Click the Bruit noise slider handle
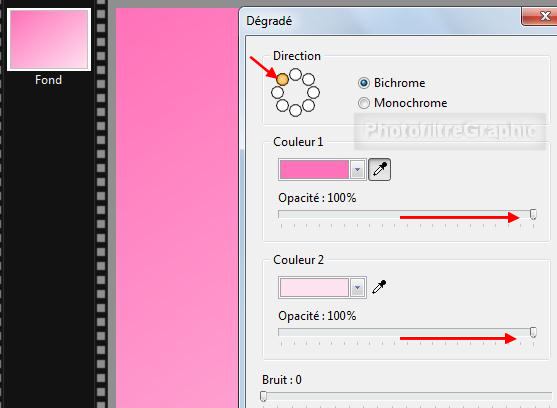Image resolution: width=557 pixels, height=408 pixels. (x=263, y=396)
